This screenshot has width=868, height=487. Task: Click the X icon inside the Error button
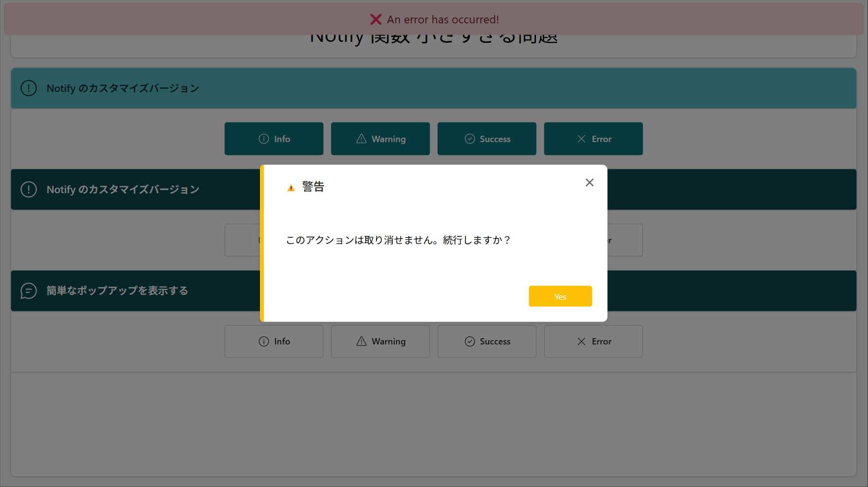coord(581,139)
